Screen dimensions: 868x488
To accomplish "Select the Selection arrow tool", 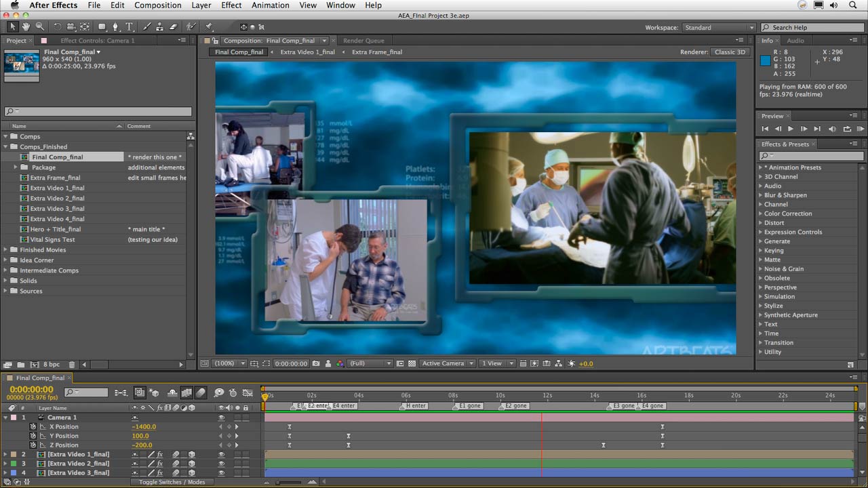I will coord(12,27).
